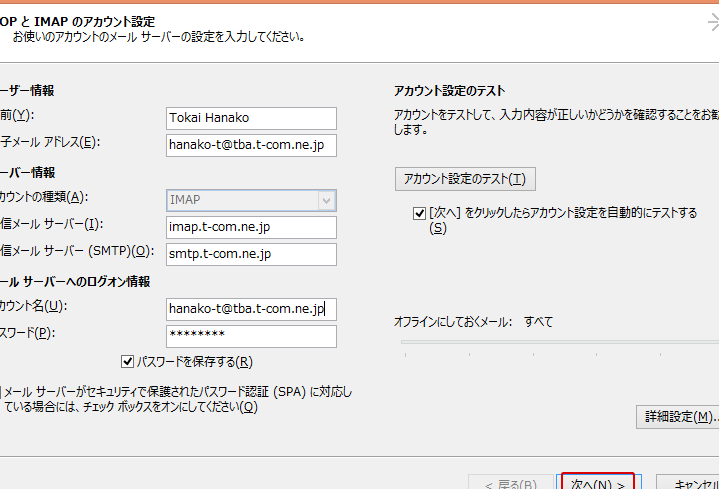Click the SMTP server field smtp.t-com.ne.jp
This screenshot has width=719, height=489.
pos(251,254)
